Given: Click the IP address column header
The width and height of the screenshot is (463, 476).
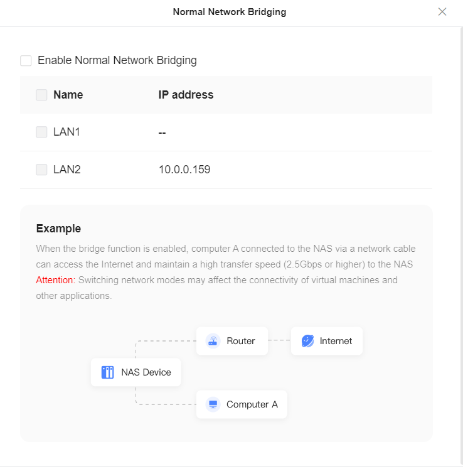Looking at the screenshot, I should 186,95.
